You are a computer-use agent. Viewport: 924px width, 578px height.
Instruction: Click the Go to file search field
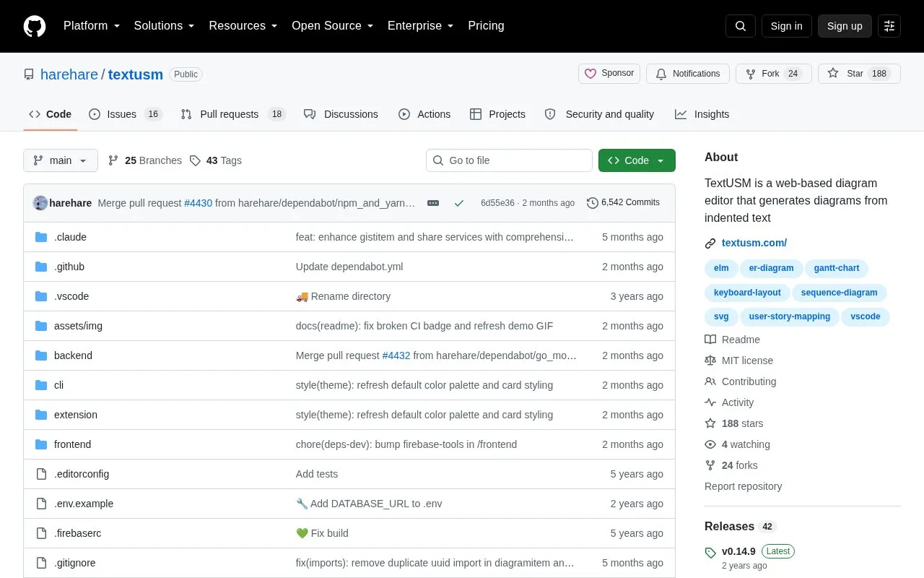pos(509,160)
